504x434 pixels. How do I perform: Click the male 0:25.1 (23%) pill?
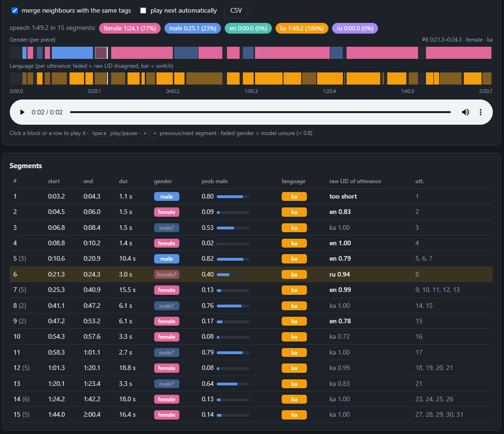[192, 28]
